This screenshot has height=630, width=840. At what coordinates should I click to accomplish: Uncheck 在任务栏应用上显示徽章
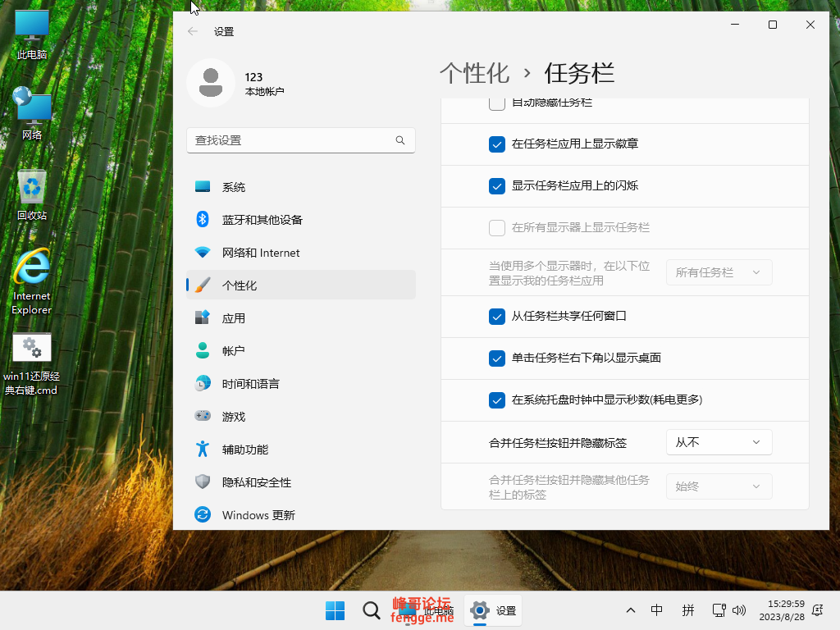point(496,144)
